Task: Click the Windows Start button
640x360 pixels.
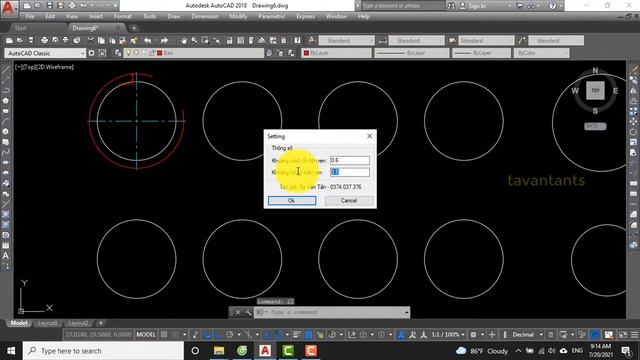Action: point(11,351)
